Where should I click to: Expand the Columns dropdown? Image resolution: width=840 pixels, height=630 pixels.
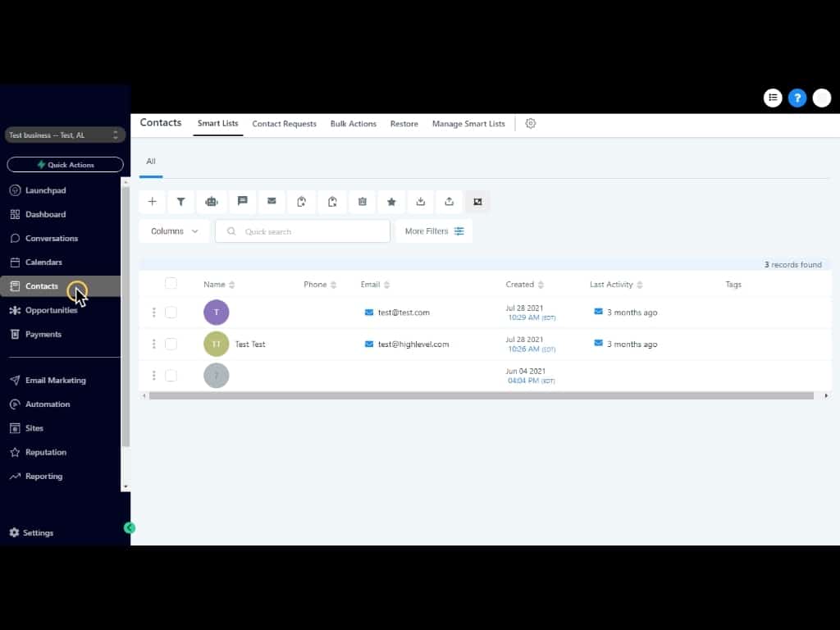[174, 231]
